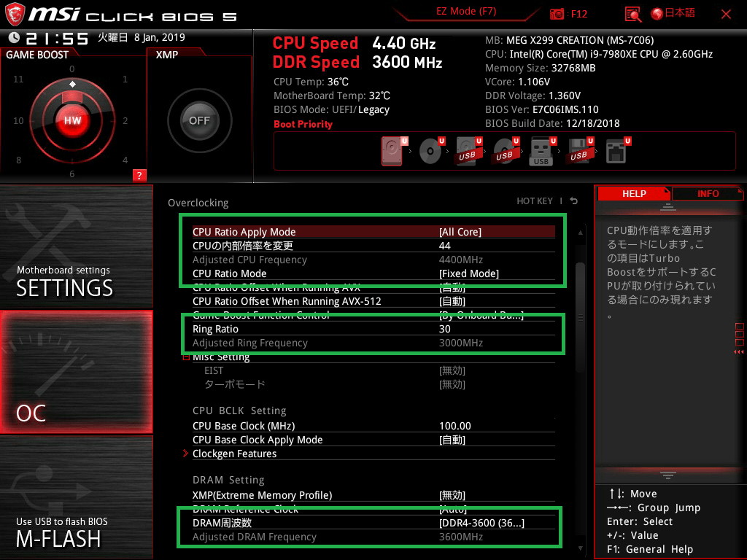
Task: Click the DDR Voltage 1.360V reading
Action: [x=533, y=96]
